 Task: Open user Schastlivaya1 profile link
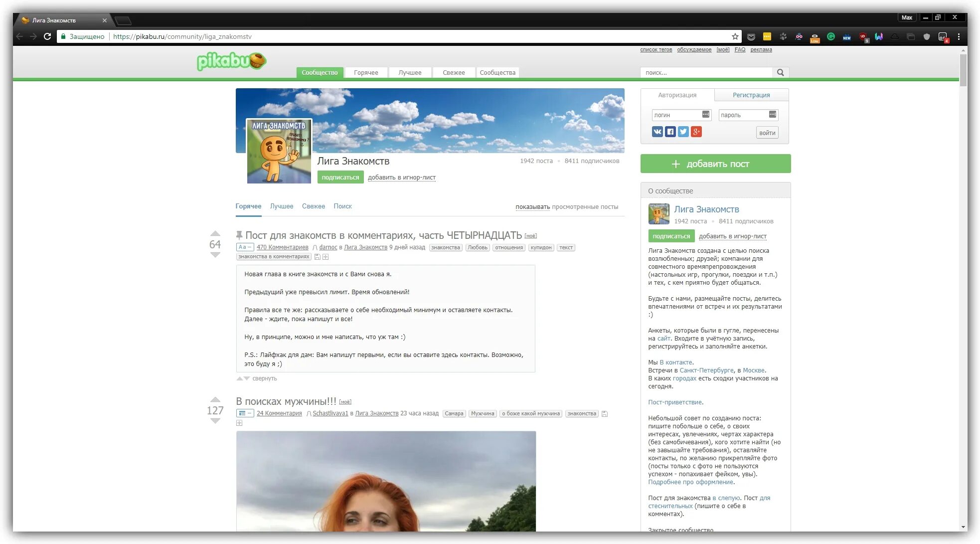tap(330, 413)
